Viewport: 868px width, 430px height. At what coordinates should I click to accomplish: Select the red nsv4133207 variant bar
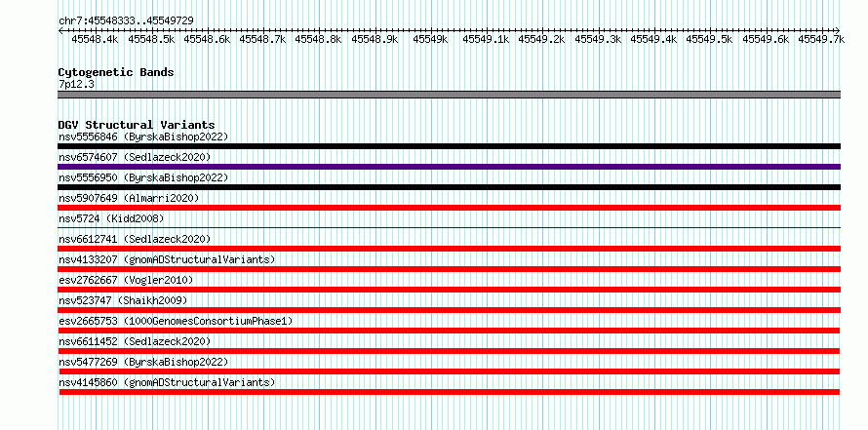pyautogui.click(x=449, y=269)
